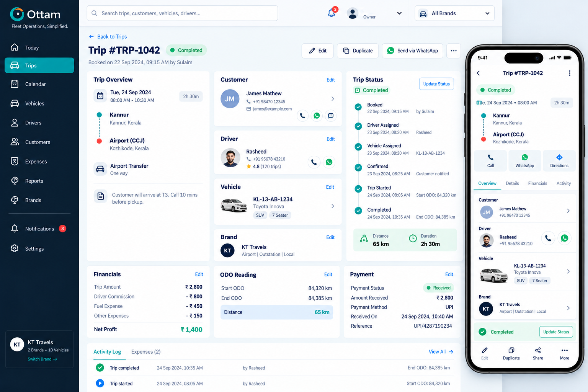588x392 pixels.
Task: Send SMS to James Mathew chat icon
Action: pyautogui.click(x=331, y=116)
